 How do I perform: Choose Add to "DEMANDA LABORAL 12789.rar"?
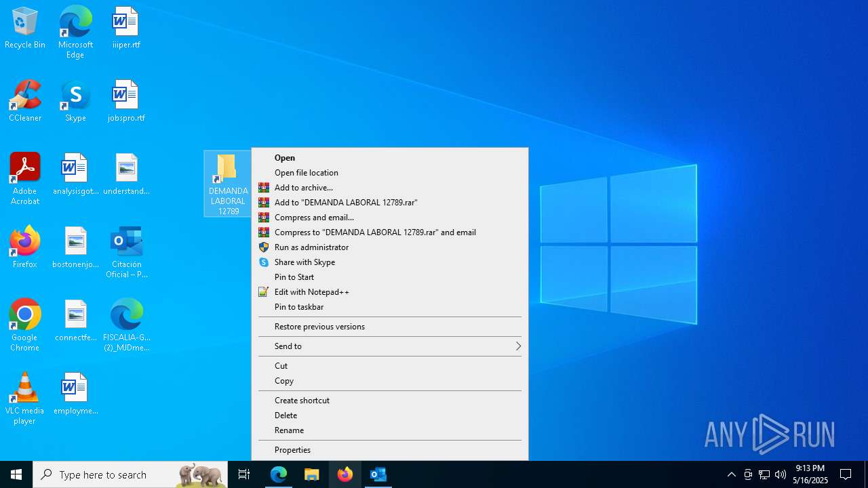point(390,203)
